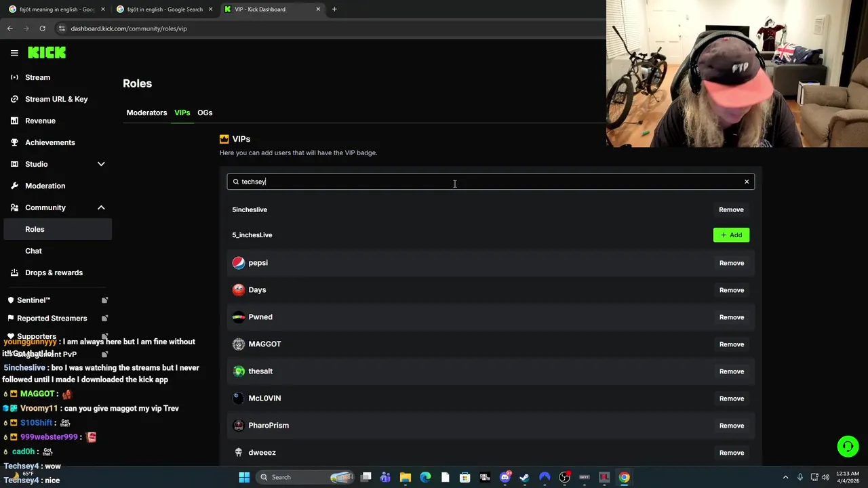868x488 pixels.
Task: Click the Drops & rewards gift icon
Action: (x=14, y=272)
